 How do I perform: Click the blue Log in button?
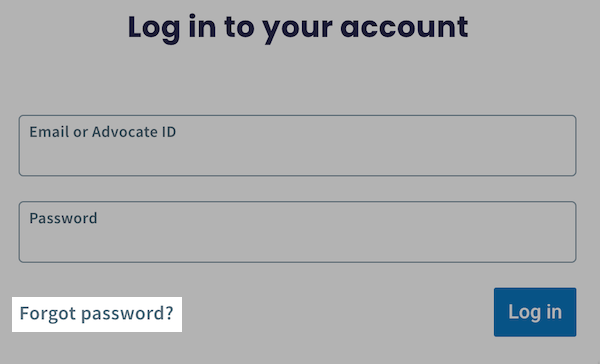tap(535, 312)
